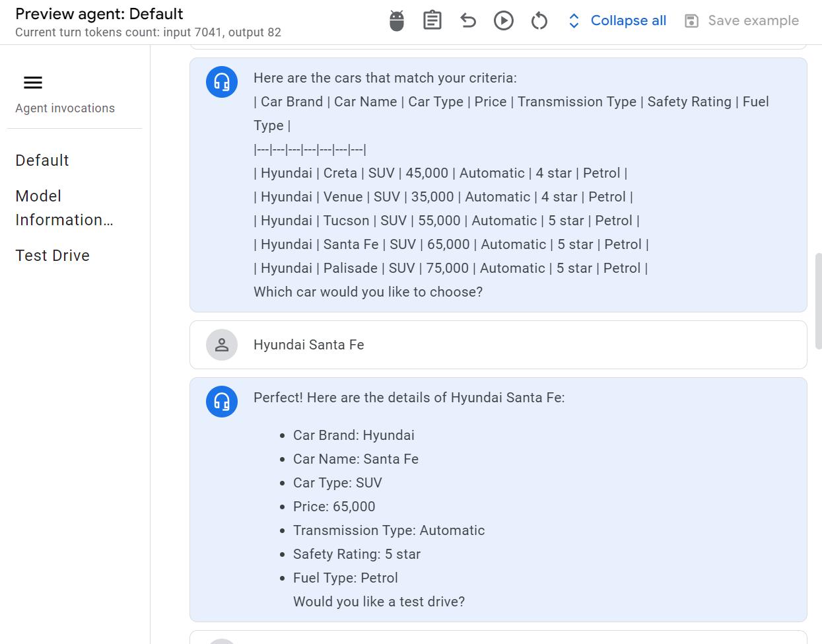Click the Collapse all link
Viewport: 822px width, 644px height.
(x=629, y=20)
